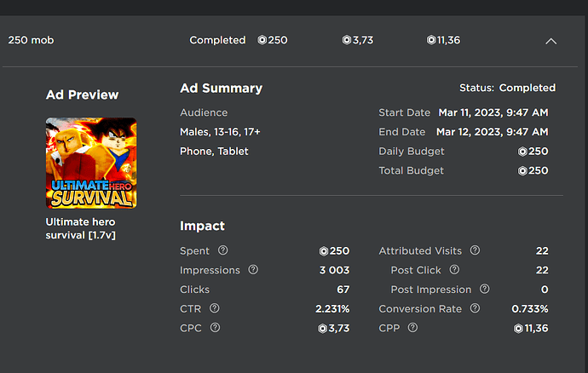Click help icon next to Conversion Rate

point(475,308)
